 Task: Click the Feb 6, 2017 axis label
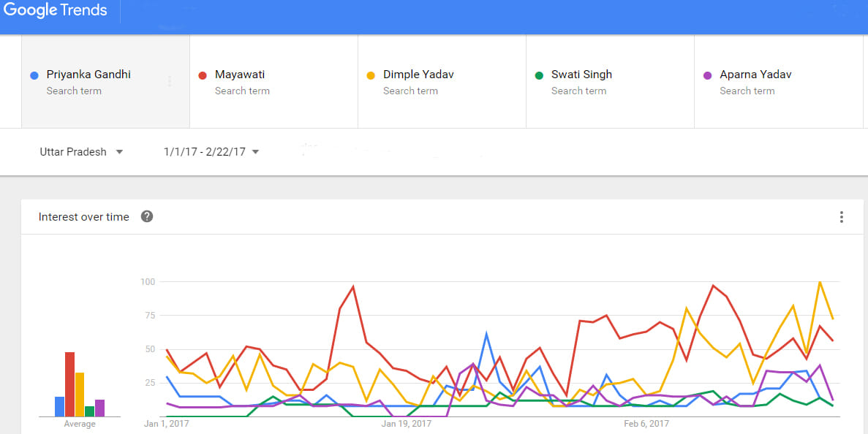pyautogui.click(x=646, y=424)
